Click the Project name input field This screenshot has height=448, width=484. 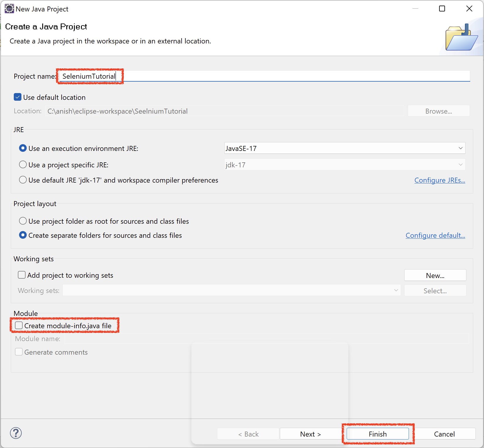[x=264, y=76]
